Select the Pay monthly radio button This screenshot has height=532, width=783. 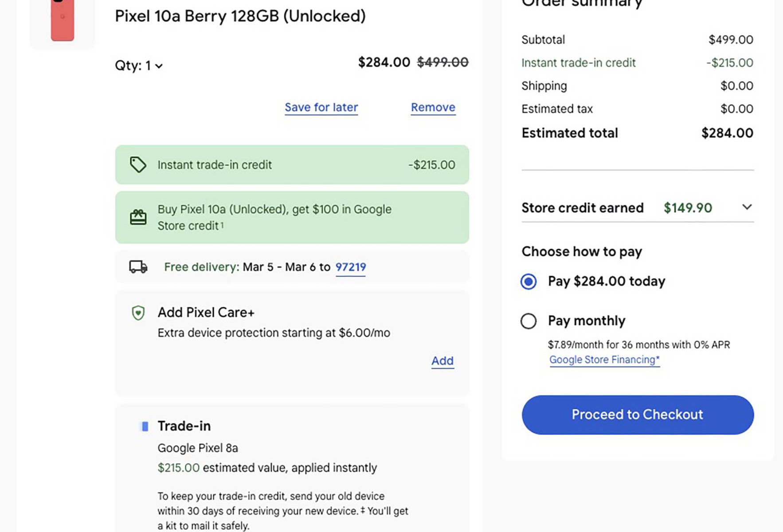529,321
